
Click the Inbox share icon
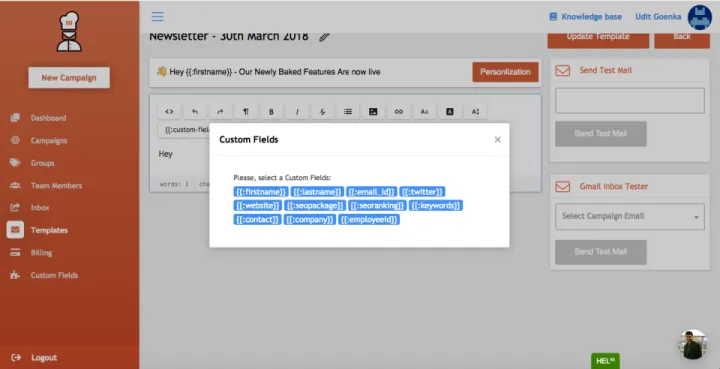(x=15, y=207)
